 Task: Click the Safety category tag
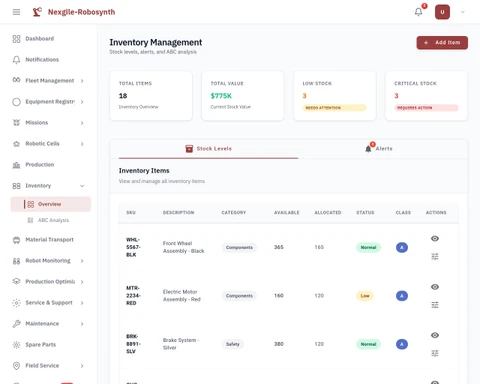pyautogui.click(x=233, y=344)
